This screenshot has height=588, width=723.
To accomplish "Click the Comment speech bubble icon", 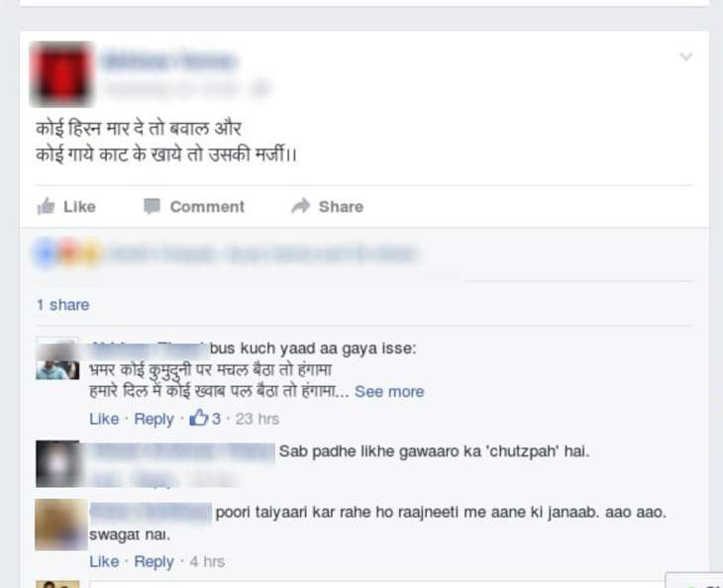I will click(x=152, y=206).
